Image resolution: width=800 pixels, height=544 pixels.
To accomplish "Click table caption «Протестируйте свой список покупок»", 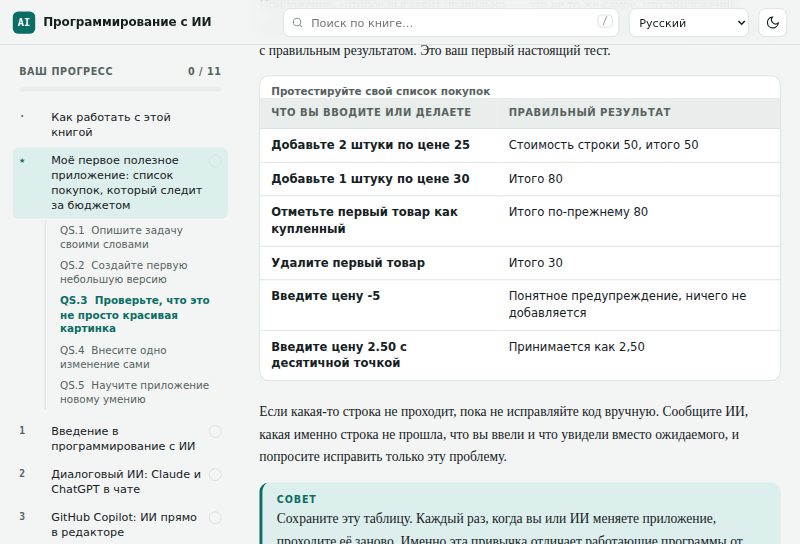I will pyautogui.click(x=381, y=91).
